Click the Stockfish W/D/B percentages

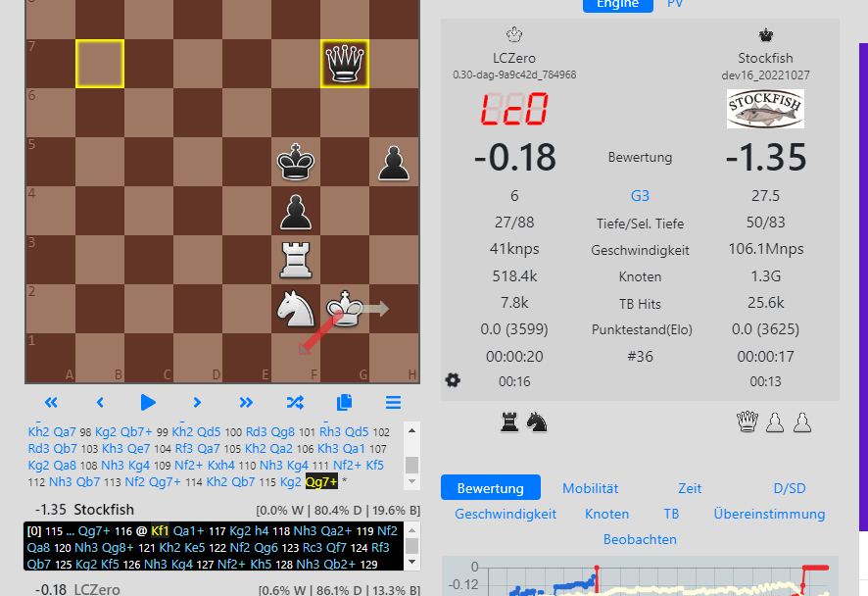[338, 510]
